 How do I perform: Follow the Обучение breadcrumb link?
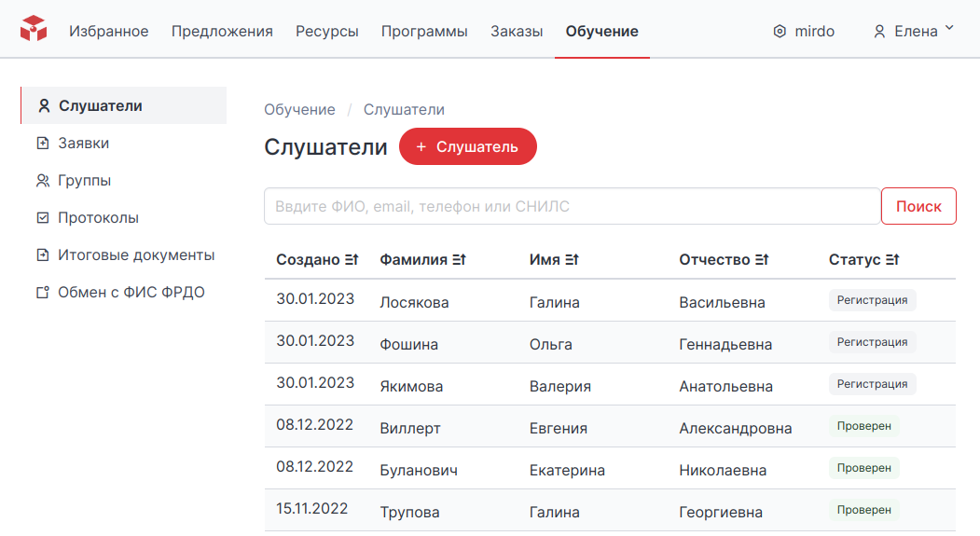pos(299,110)
